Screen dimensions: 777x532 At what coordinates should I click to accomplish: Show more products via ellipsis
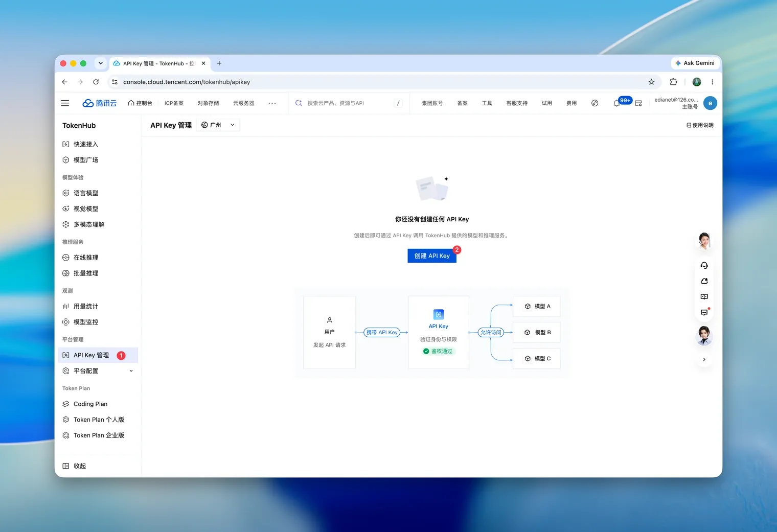(x=272, y=103)
